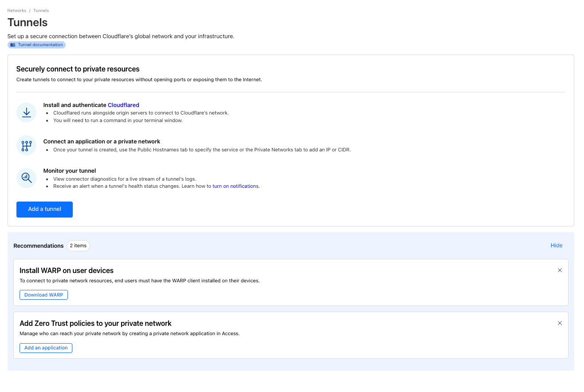Click the network connection nodes icon

point(26,146)
